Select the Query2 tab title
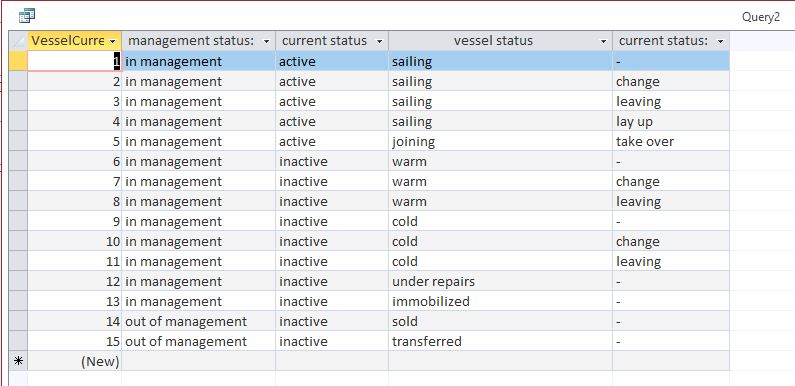Image resolution: width=795 pixels, height=386 pixels. (761, 17)
